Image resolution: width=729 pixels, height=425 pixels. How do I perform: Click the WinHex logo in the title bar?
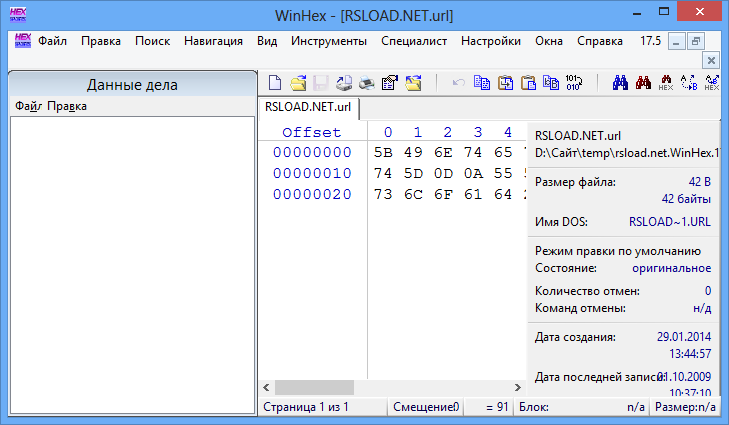18,14
